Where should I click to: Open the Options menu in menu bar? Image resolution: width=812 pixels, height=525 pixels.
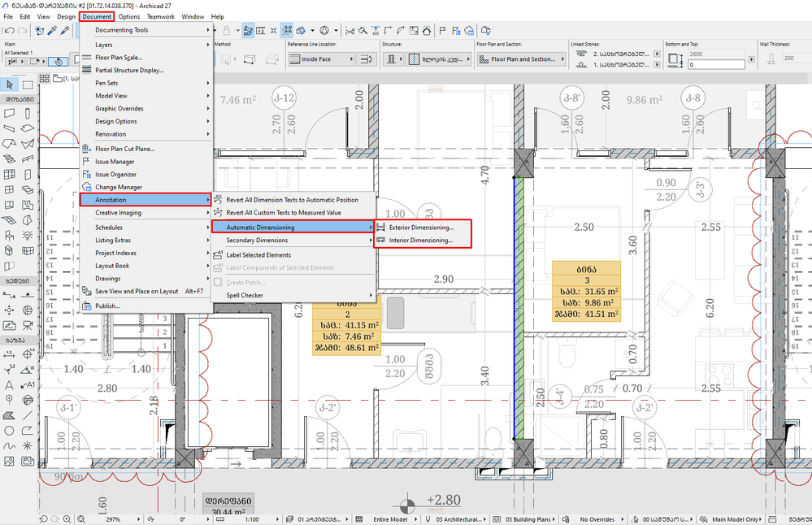pos(128,16)
